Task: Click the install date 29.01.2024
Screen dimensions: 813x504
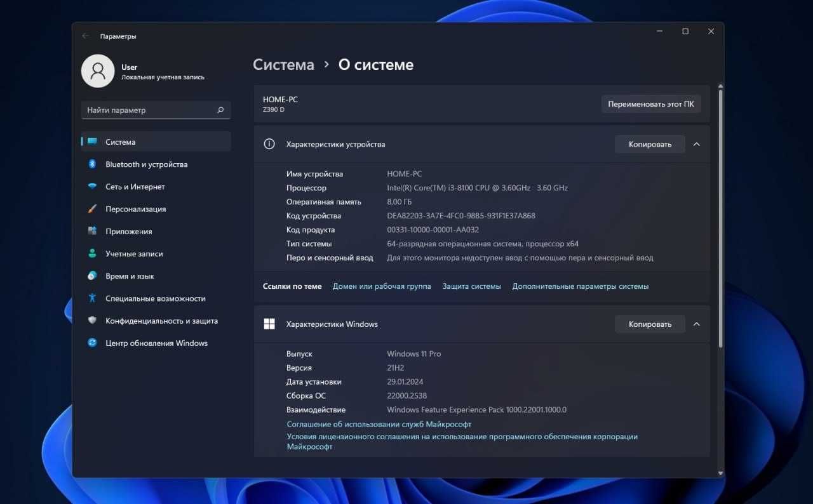Action: (x=405, y=382)
